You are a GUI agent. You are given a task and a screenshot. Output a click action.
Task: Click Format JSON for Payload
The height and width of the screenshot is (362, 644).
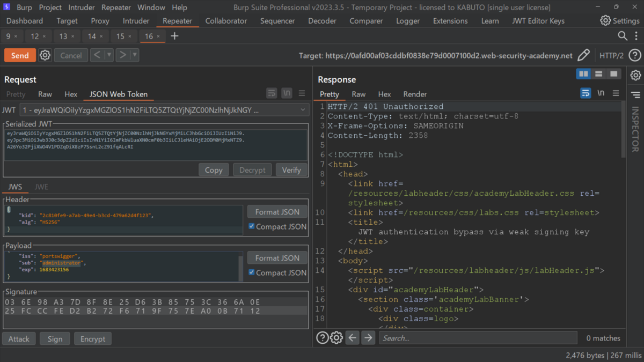pos(277,258)
